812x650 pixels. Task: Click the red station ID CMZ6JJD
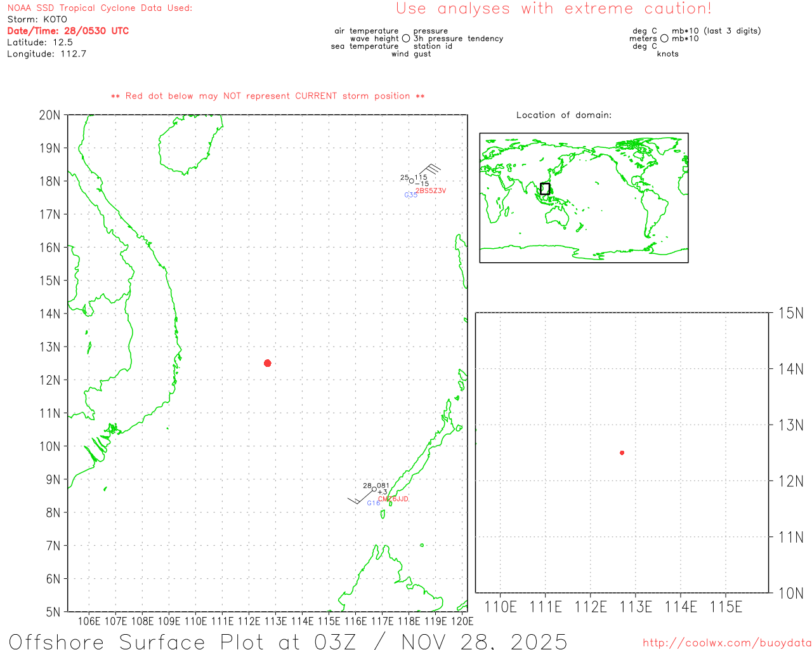[x=393, y=499]
